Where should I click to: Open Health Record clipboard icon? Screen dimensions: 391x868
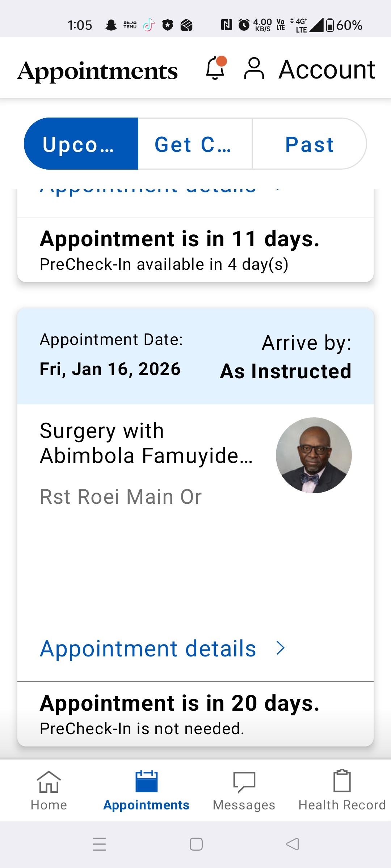tap(342, 781)
